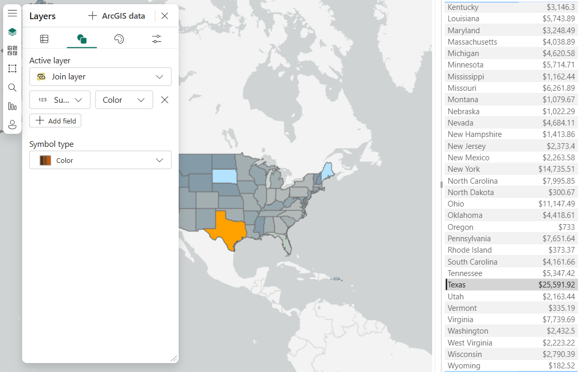The image size is (588, 372).
Task: Click the Add field button
Action: (x=55, y=120)
